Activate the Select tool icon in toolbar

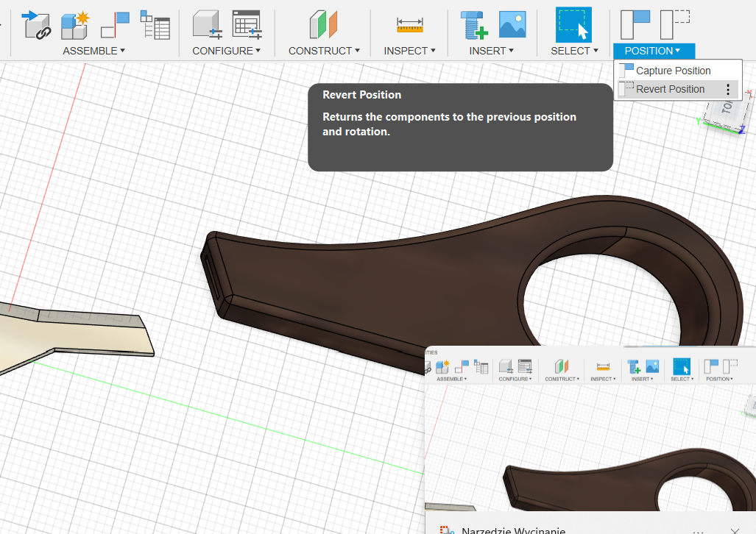pyautogui.click(x=573, y=24)
